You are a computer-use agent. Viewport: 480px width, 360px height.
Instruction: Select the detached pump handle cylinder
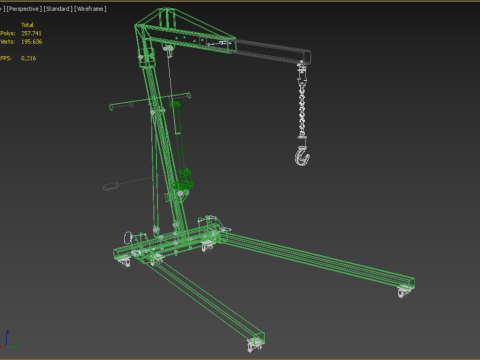click(x=111, y=186)
